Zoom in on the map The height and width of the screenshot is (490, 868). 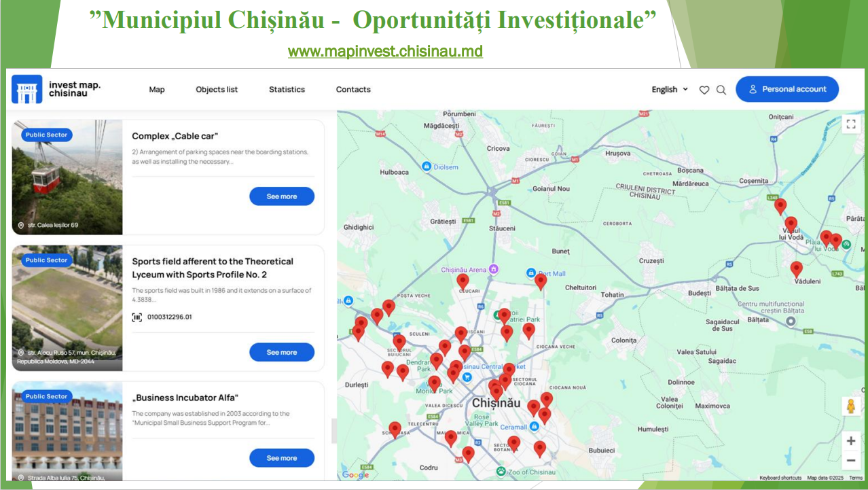click(x=850, y=440)
